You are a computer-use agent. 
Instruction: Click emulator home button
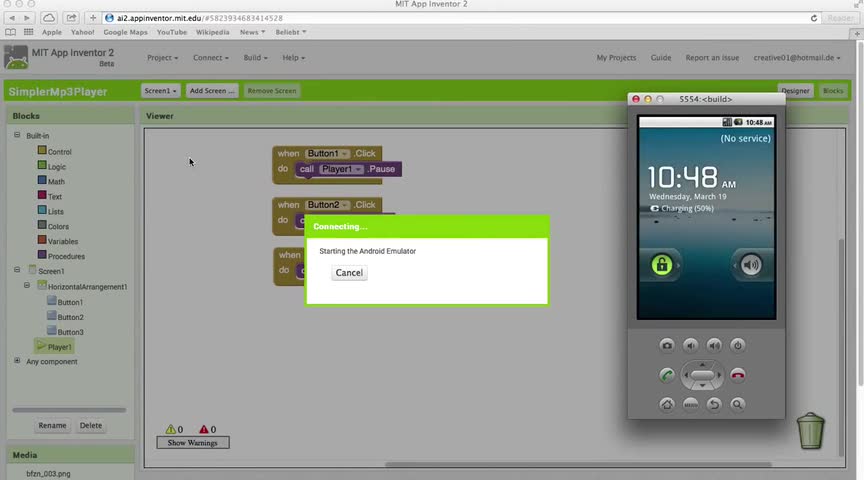click(667, 405)
